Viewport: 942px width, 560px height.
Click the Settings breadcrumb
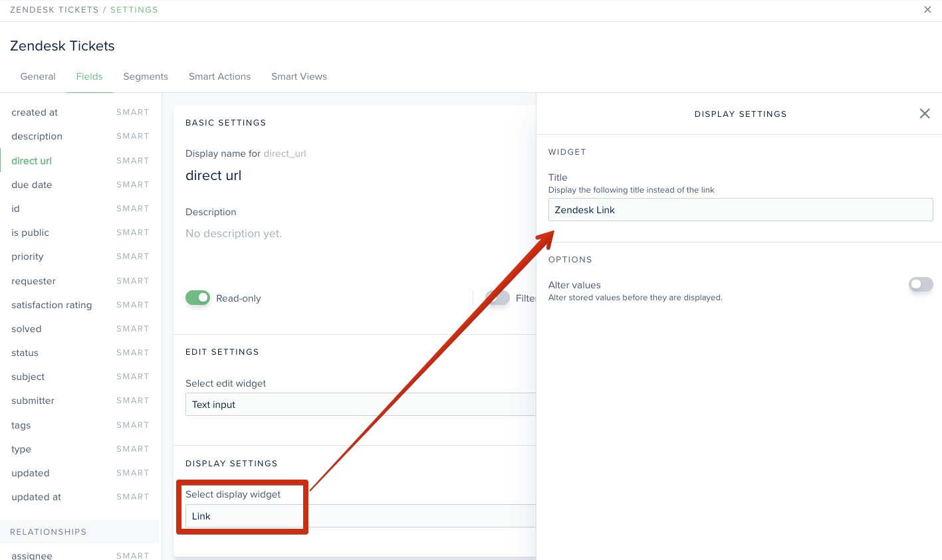[x=134, y=10]
